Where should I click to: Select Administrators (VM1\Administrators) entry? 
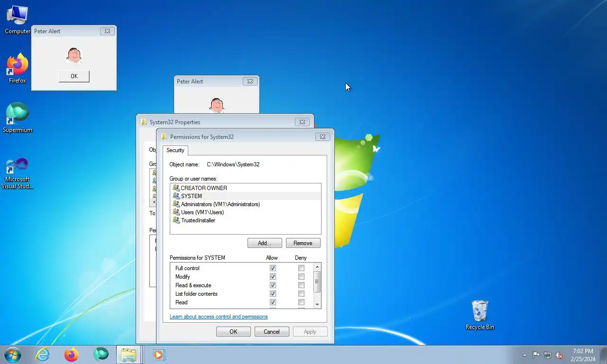tap(245, 204)
